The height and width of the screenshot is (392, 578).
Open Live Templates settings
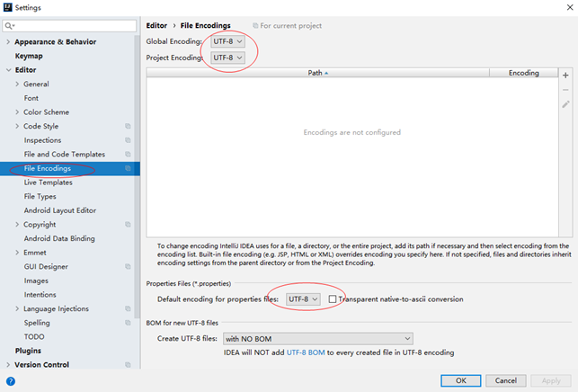(x=48, y=183)
